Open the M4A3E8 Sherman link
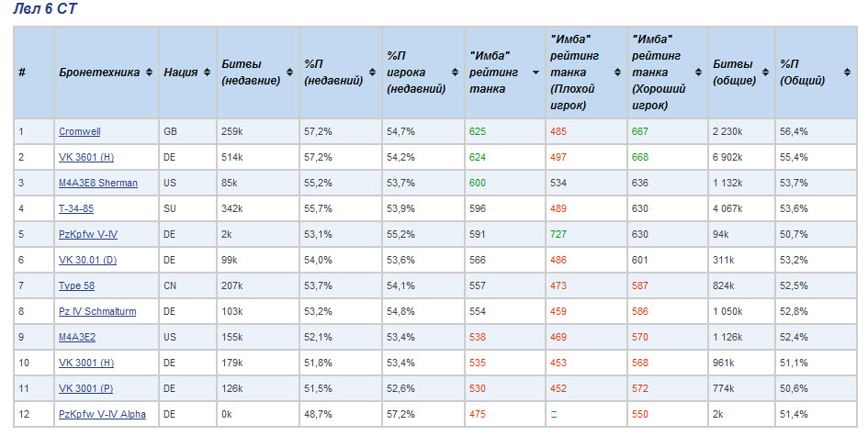The height and width of the screenshot is (436, 868). (x=98, y=184)
